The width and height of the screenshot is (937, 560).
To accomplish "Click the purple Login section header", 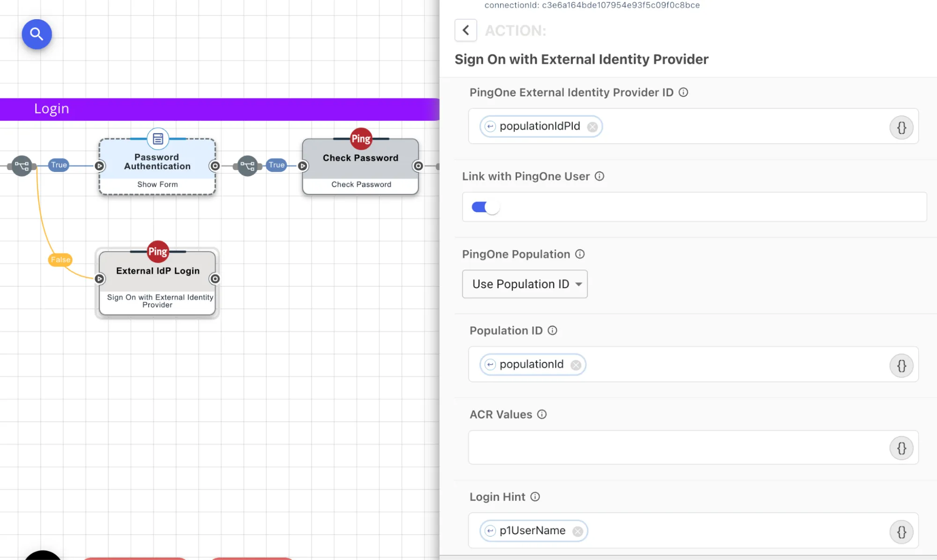I will click(219, 109).
